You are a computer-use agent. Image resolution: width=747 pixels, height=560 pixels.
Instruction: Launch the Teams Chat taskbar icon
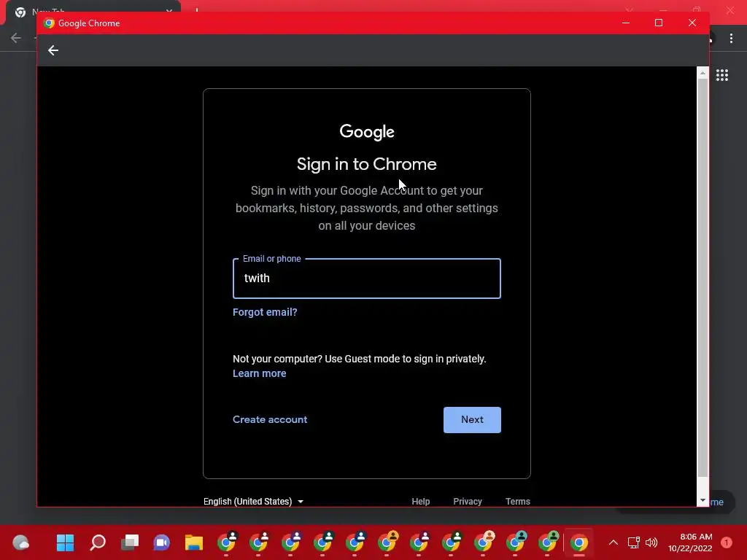[x=161, y=542]
